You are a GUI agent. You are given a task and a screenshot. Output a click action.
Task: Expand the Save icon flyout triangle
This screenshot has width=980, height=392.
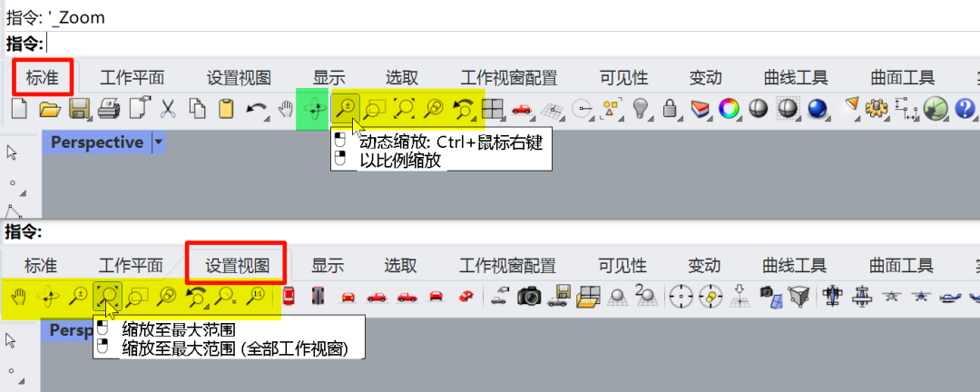click(x=90, y=118)
